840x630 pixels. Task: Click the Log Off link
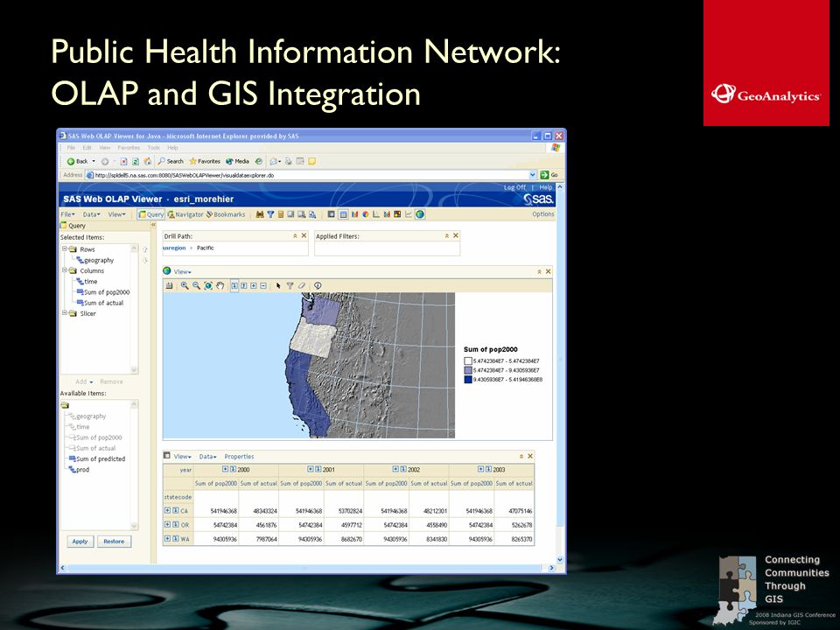point(514,187)
